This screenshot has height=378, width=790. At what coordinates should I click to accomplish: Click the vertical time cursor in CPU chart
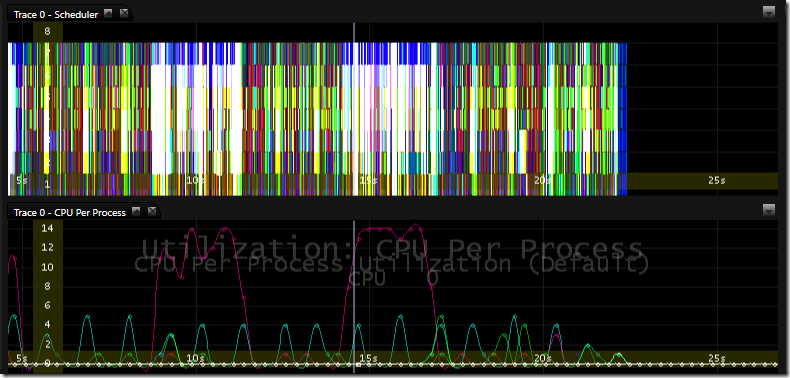354,296
